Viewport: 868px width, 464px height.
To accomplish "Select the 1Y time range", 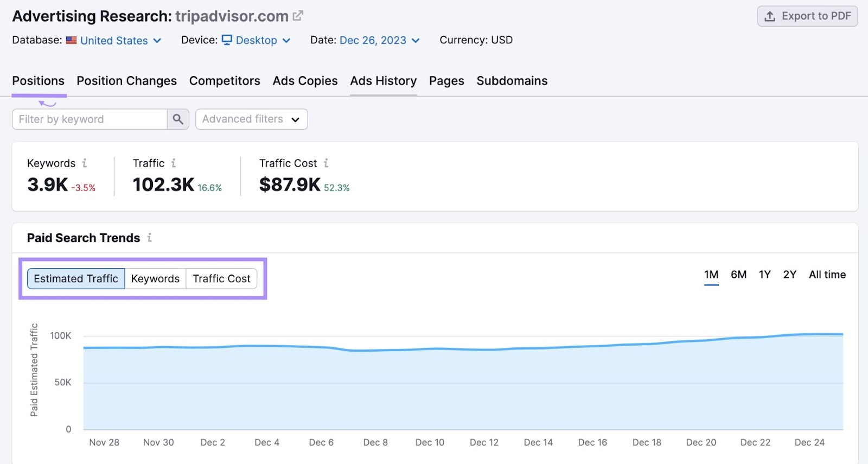I will click(764, 275).
